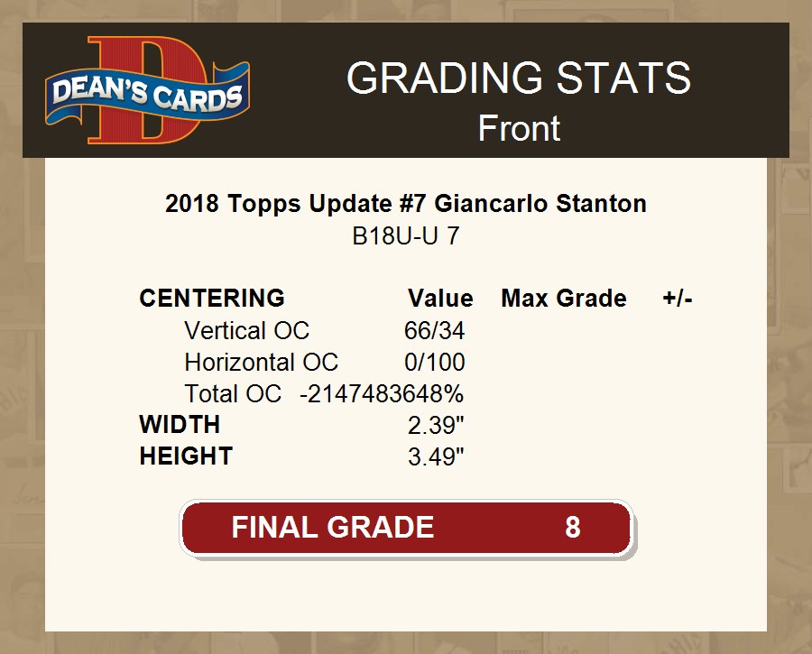Click the 2.39" width value
Image resolution: width=812 pixels, height=654 pixels.
click(436, 425)
